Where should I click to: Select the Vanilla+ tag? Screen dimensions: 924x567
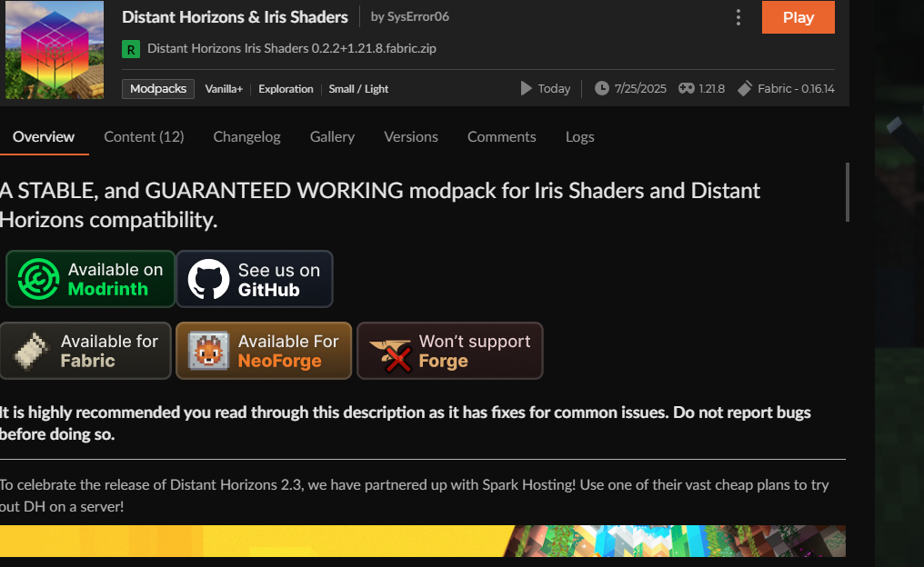[224, 89]
